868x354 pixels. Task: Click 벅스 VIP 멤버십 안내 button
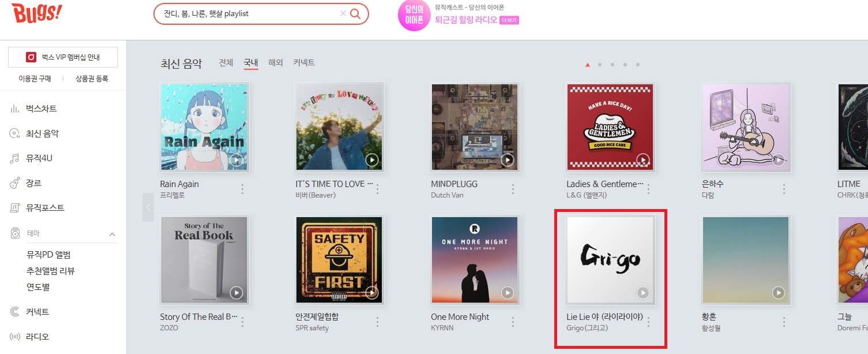coord(63,57)
